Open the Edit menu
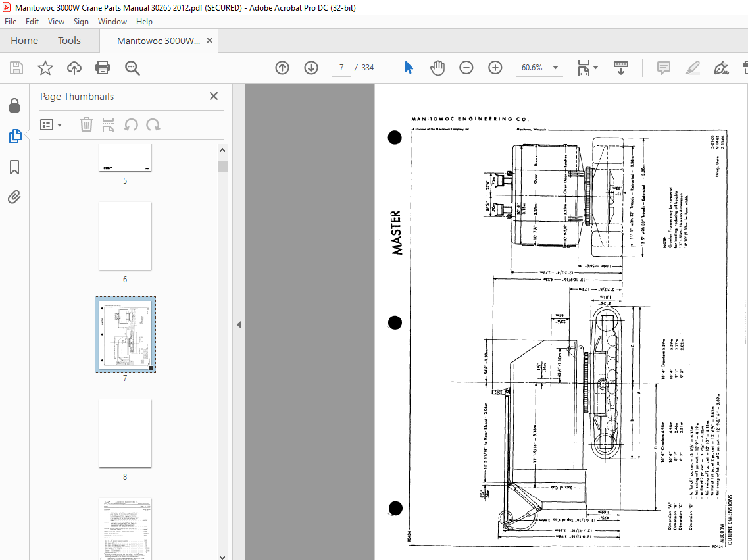748x560 pixels. point(32,22)
